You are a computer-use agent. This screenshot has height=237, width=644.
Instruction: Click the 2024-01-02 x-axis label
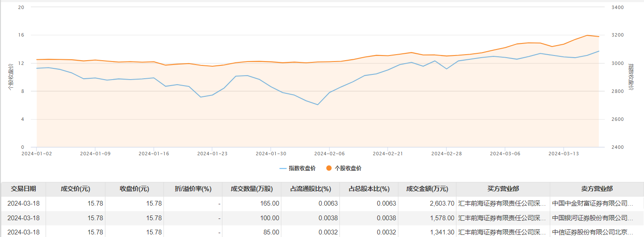(x=37, y=153)
